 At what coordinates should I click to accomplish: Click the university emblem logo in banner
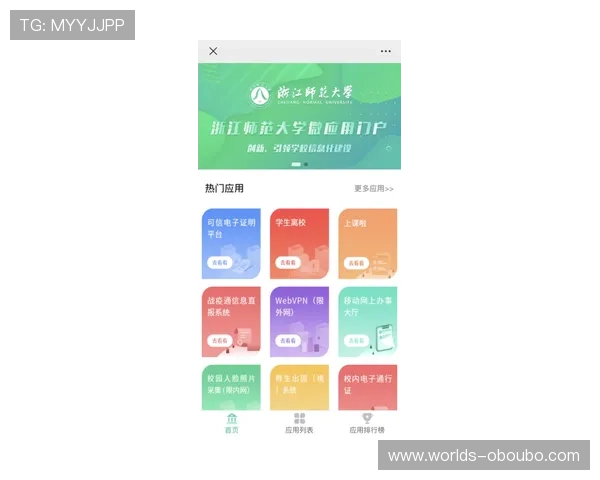[260, 95]
